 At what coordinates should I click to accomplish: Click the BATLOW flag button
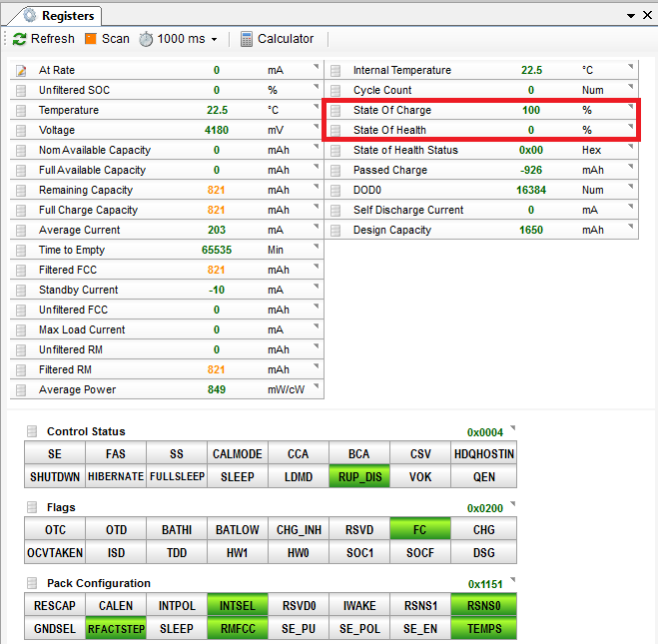coord(238,529)
